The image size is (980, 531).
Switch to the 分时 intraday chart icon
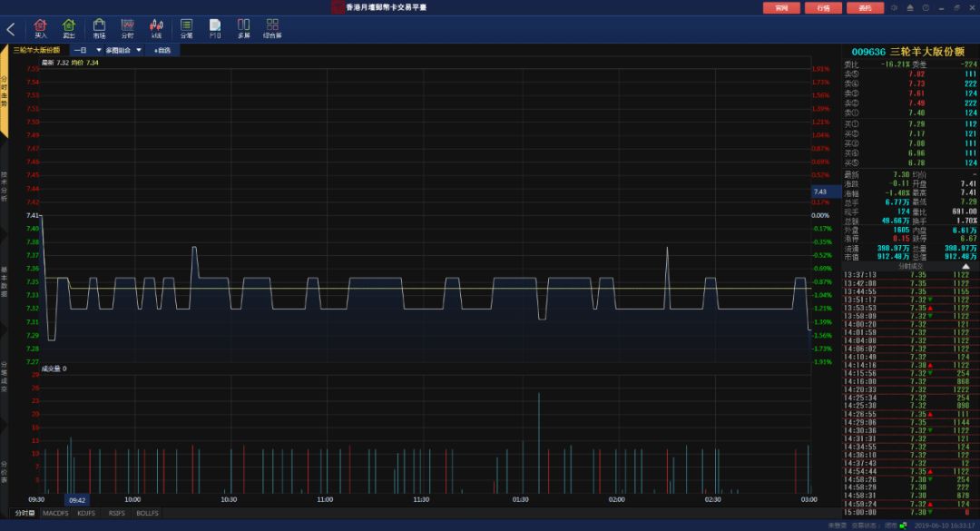128,28
